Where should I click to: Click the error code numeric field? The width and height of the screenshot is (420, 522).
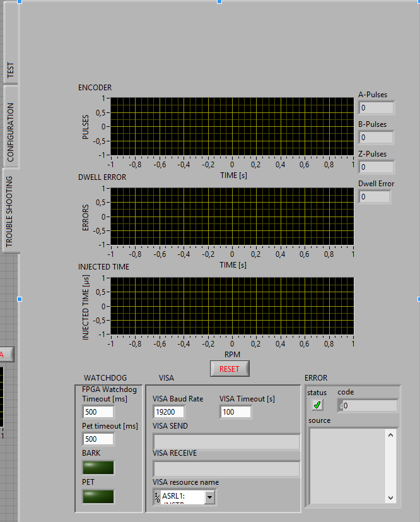click(370, 406)
